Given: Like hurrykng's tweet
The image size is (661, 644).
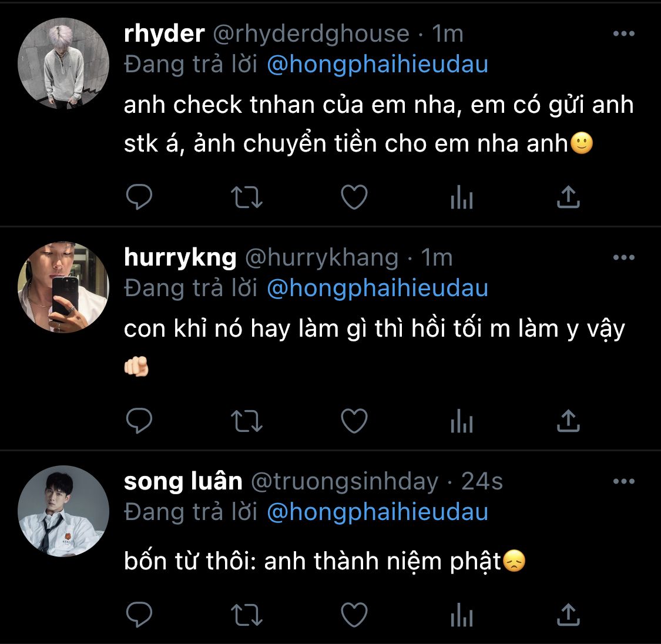Looking at the screenshot, I should coord(354,421).
